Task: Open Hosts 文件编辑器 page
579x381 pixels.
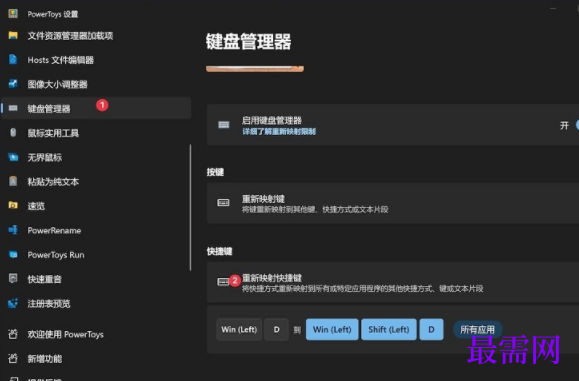Action: pos(96,60)
